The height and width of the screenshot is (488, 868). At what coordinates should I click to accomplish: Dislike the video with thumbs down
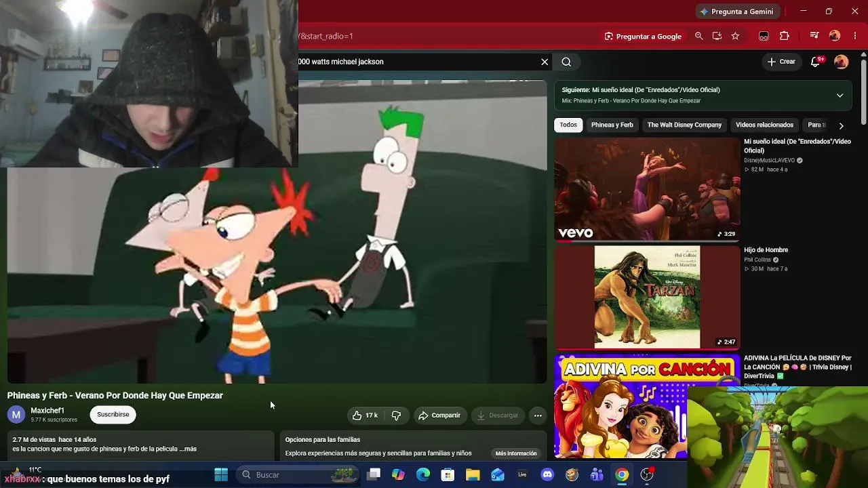(397, 415)
